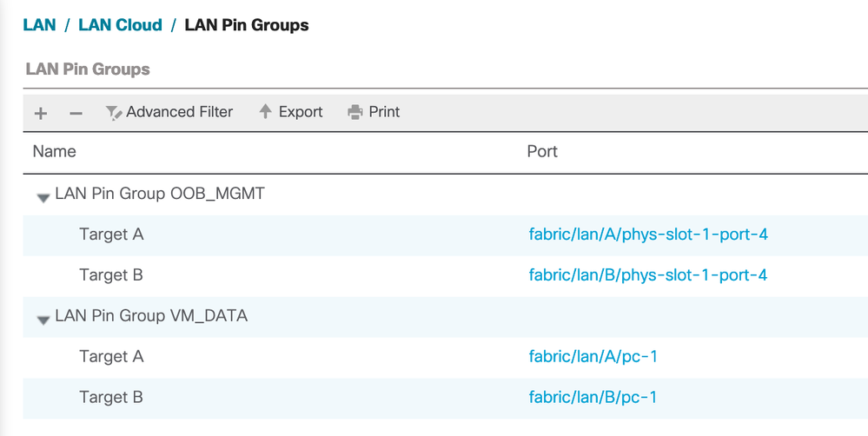Select Target B under OOB_MGMT
Viewport: 868px width, 436px height.
click(x=111, y=275)
